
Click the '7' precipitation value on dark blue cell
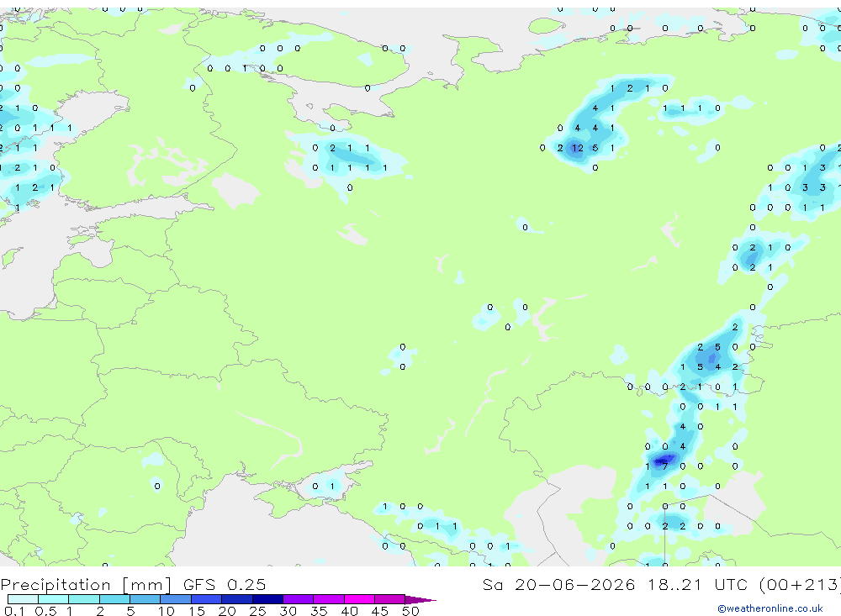tap(665, 466)
